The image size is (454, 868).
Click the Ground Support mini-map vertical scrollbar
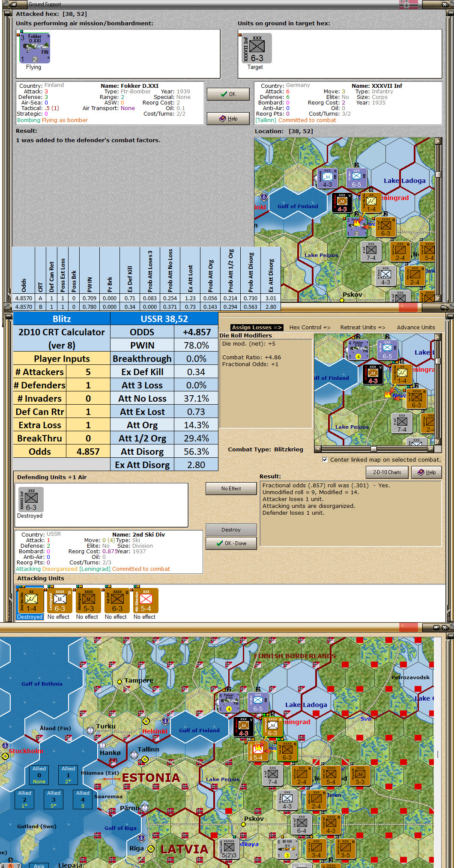438,220
